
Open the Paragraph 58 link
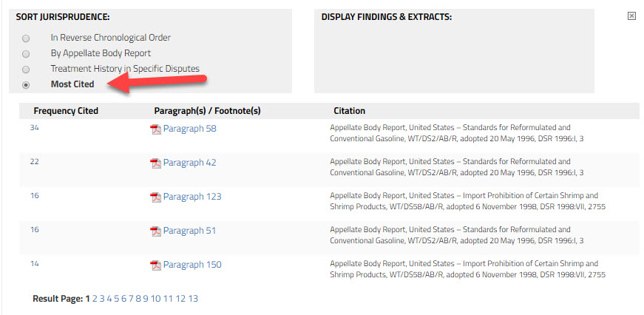(x=190, y=129)
